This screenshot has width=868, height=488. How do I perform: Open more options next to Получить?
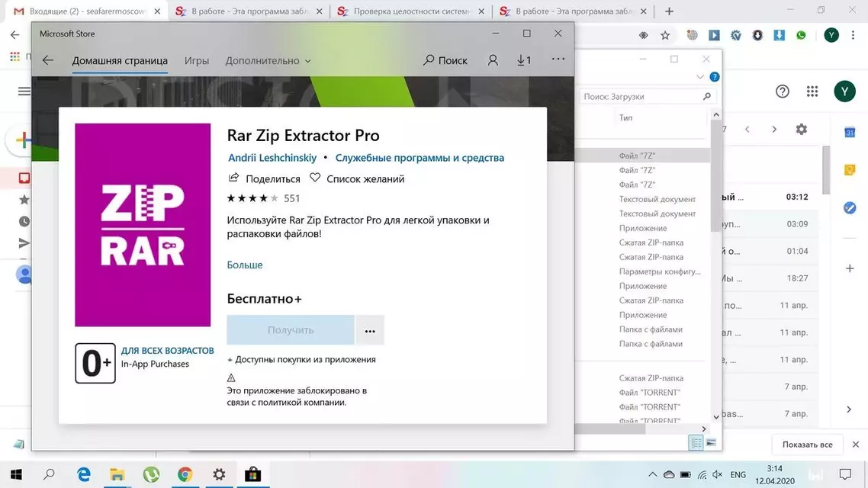[370, 330]
